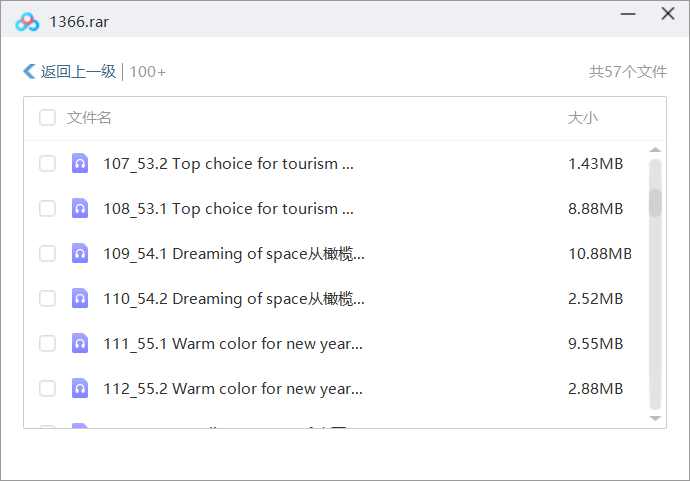The height and width of the screenshot is (481, 690).
Task: Tick the checkbox for 112_55.2 Warm color
Action: (x=47, y=388)
